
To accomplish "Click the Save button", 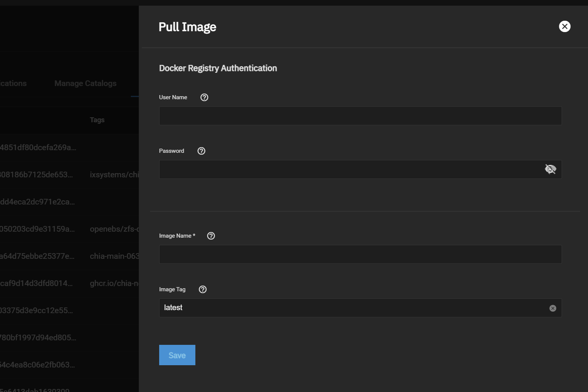I will (177, 355).
